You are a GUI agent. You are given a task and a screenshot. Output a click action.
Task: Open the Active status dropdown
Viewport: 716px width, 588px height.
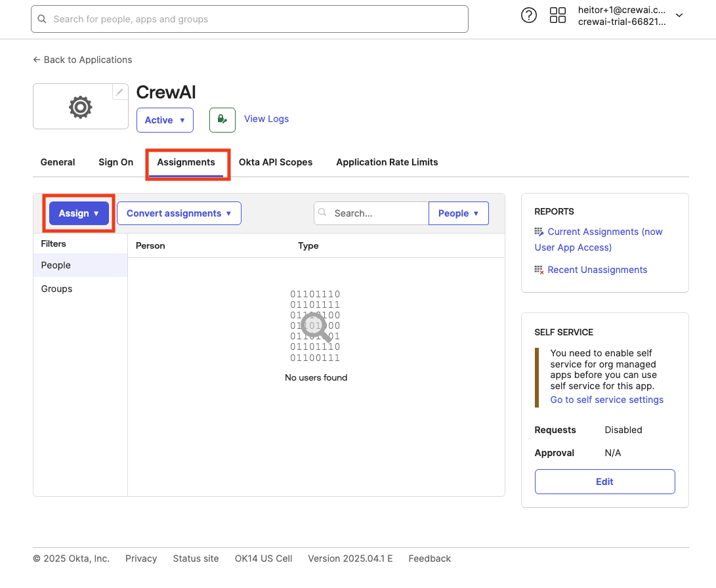coord(165,119)
